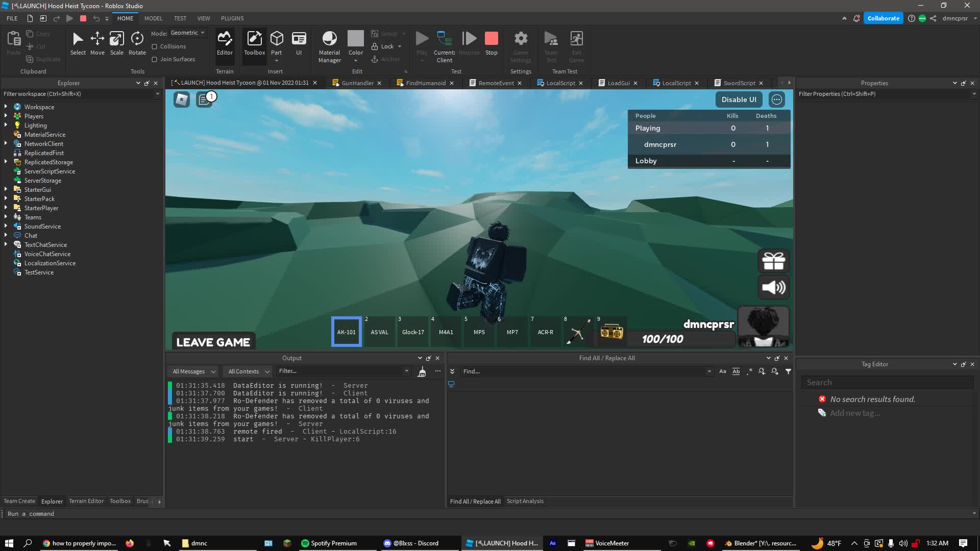
Task: Select the sword hotbar slot 8
Action: coord(578,332)
